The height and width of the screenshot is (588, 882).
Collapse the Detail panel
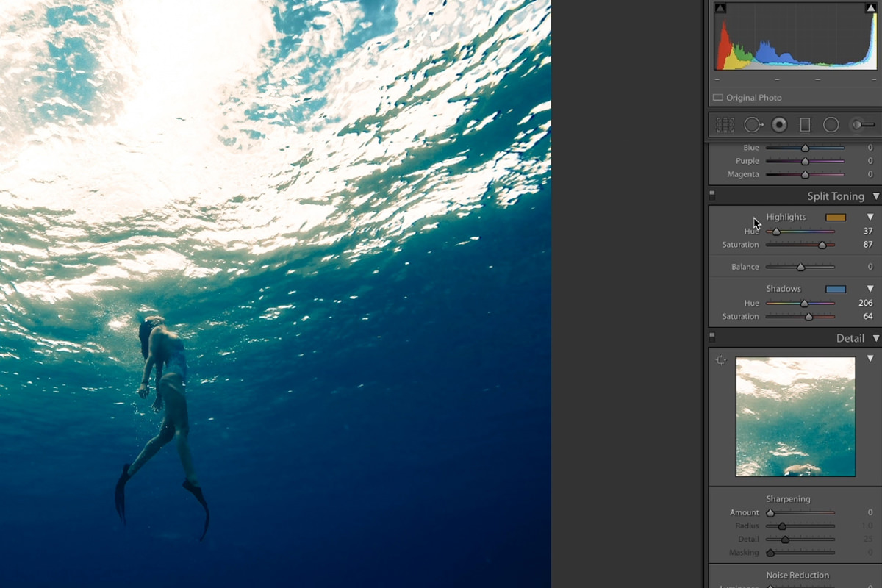(875, 338)
